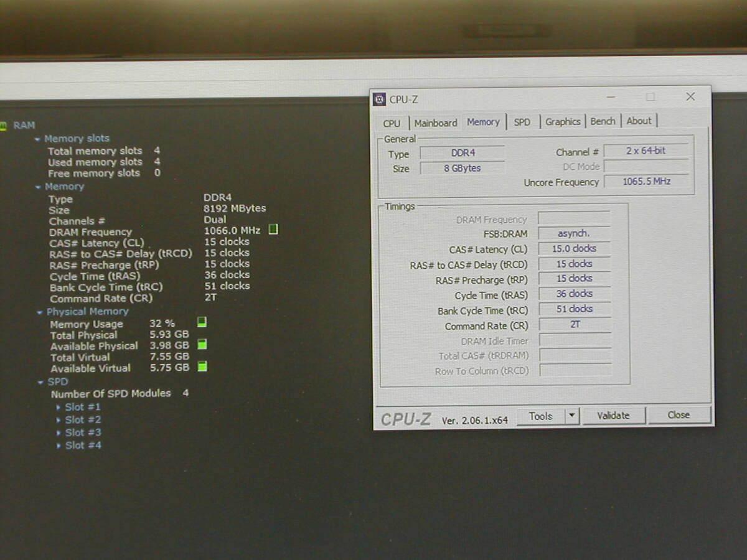Open the Mainboard tab
Viewport: 747px width, 560px height.
pos(436,123)
